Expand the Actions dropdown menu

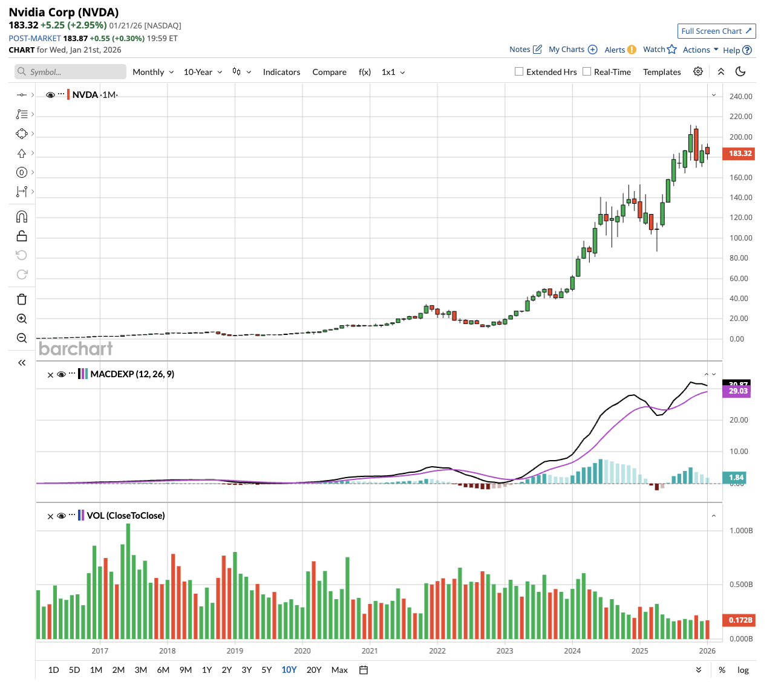tap(701, 50)
